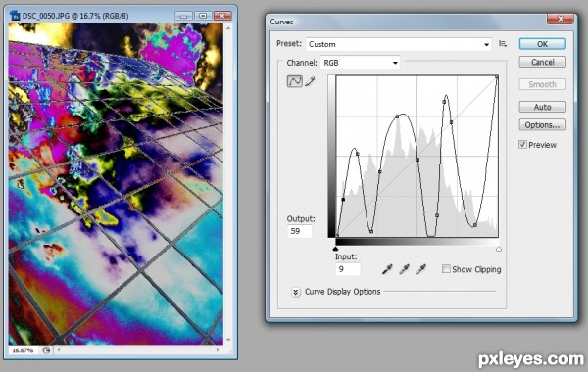Open the Options... dialog

(542, 125)
